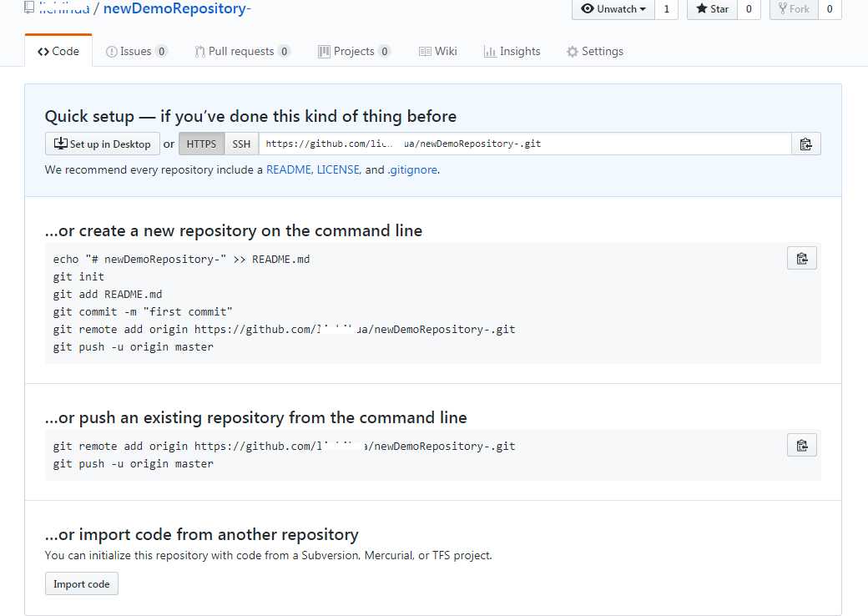
Task: View the Insights tab
Action: pyautogui.click(x=512, y=51)
